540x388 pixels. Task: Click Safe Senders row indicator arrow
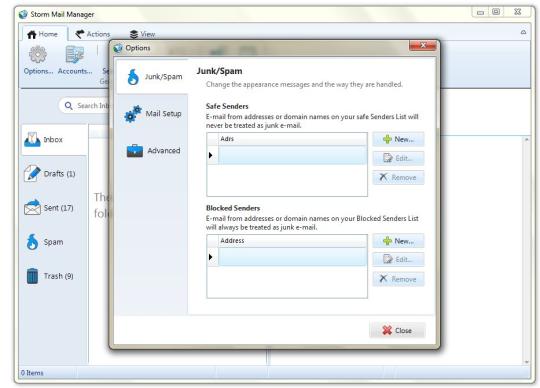point(211,155)
